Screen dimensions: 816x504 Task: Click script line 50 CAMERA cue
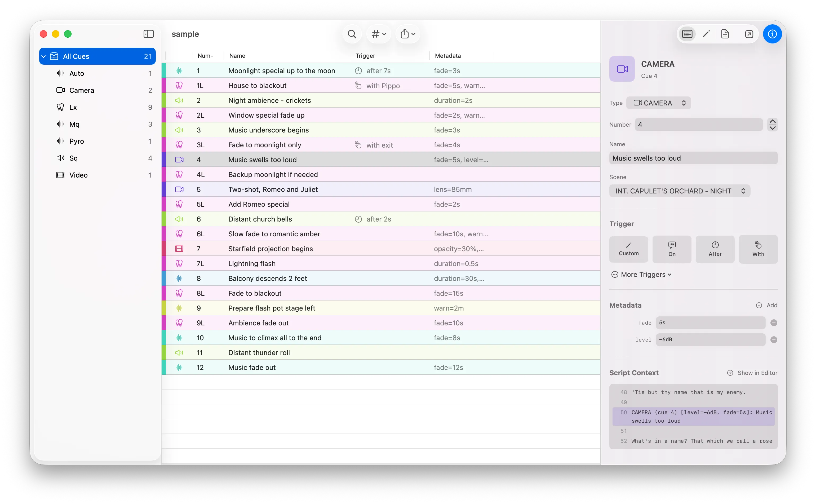(693, 417)
